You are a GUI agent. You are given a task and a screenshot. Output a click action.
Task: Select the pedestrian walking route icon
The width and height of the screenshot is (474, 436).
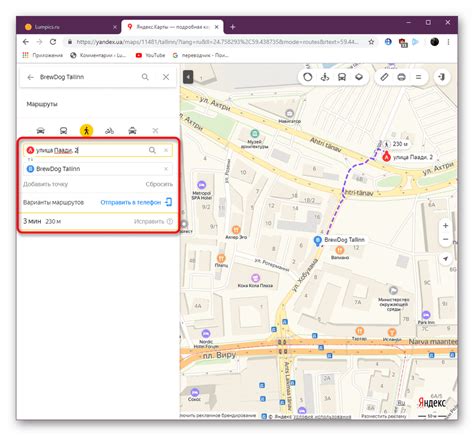86,130
